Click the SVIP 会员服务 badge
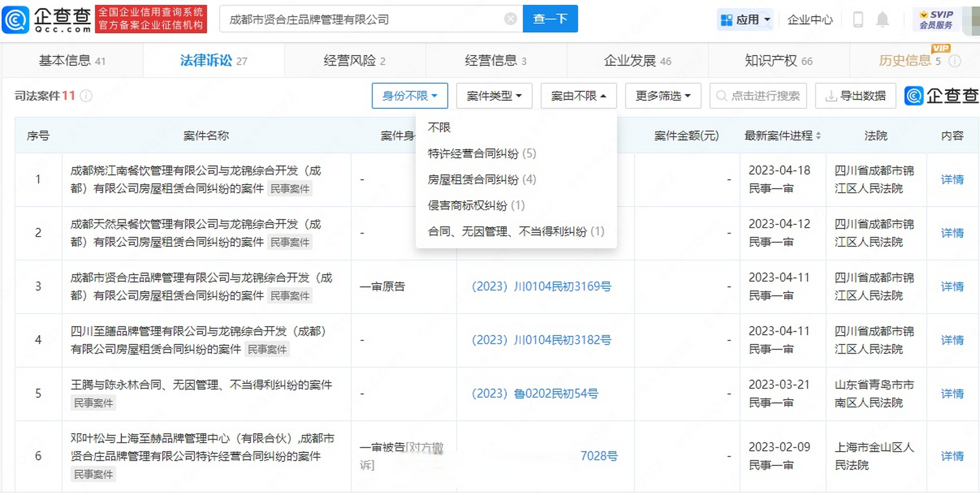 (x=936, y=19)
